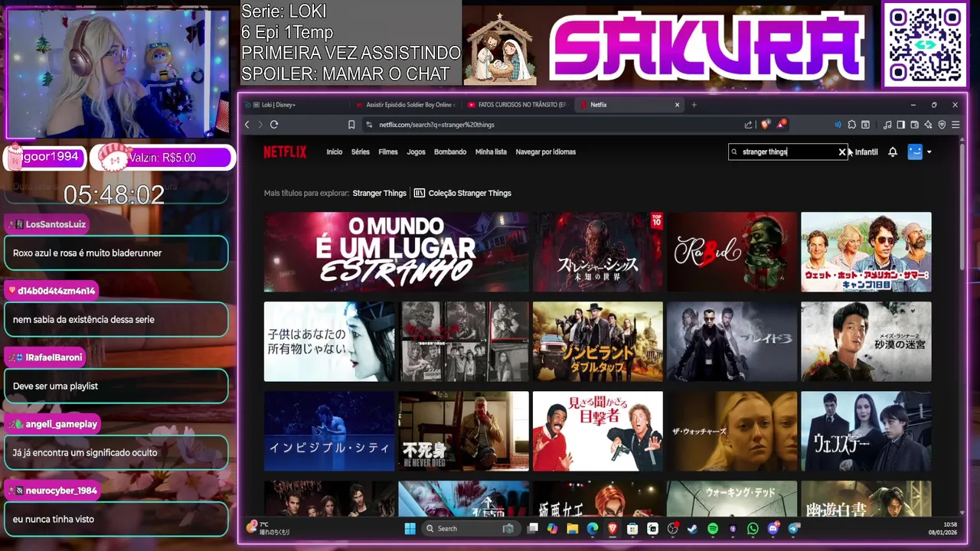The image size is (980, 551).
Task: Click the search magnifier icon in Netflix
Action: [734, 152]
